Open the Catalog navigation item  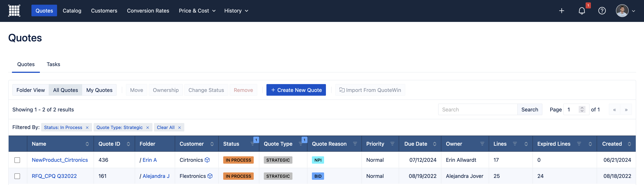click(72, 11)
